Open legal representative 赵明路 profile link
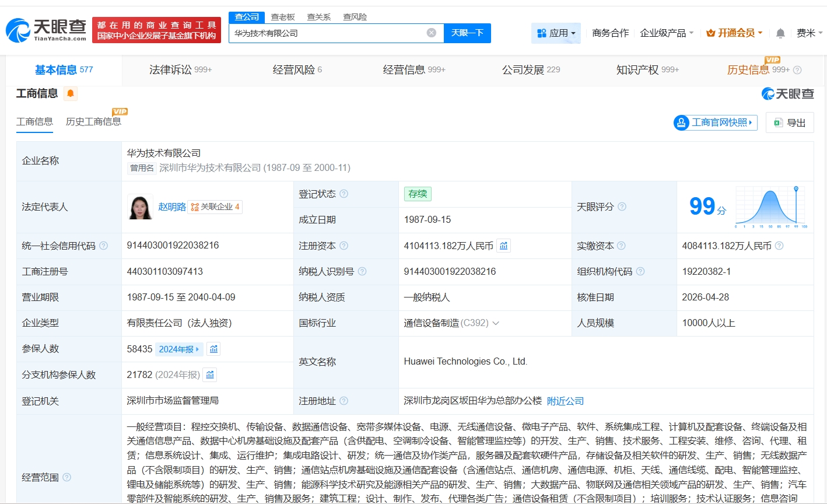827x504 pixels. coord(172,207)
